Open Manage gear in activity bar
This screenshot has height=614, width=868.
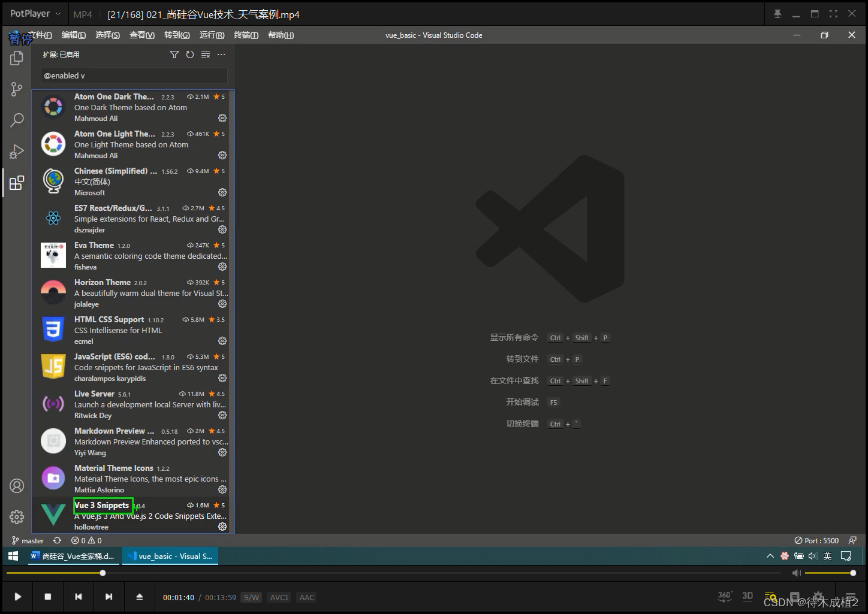17,516
